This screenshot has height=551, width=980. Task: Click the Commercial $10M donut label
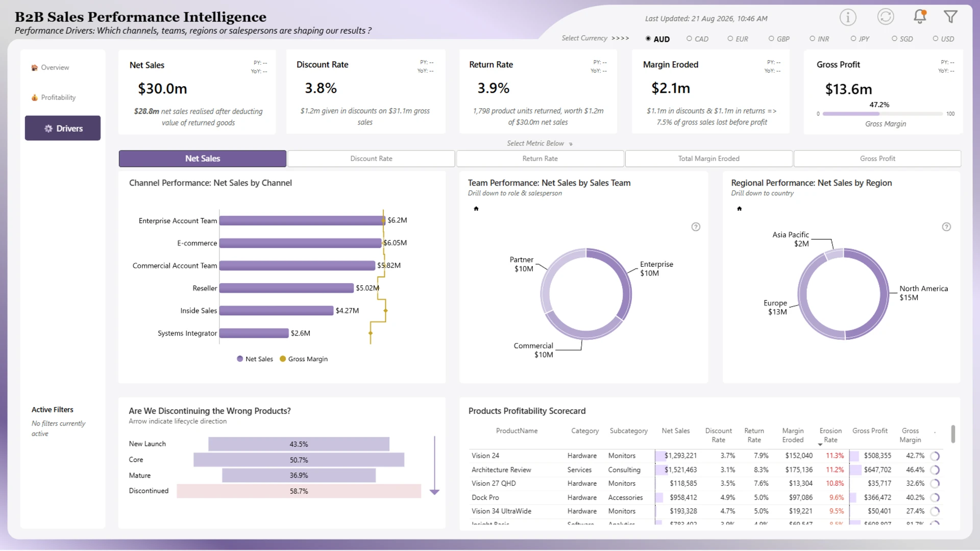533,350
